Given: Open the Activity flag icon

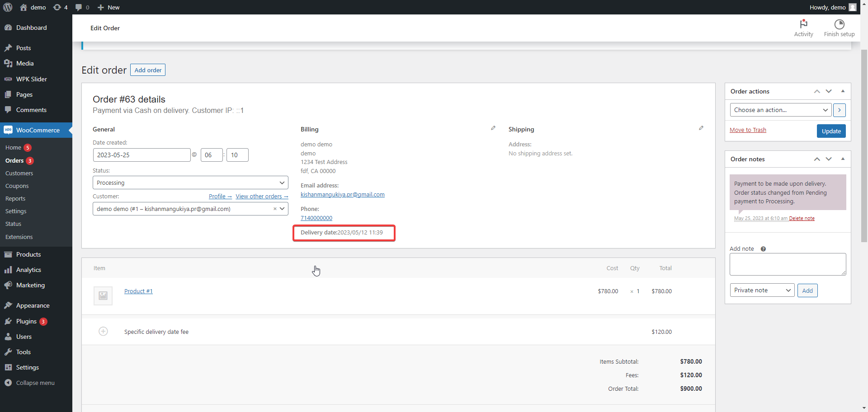Looking at the screenshot, I should pos(803,24).
